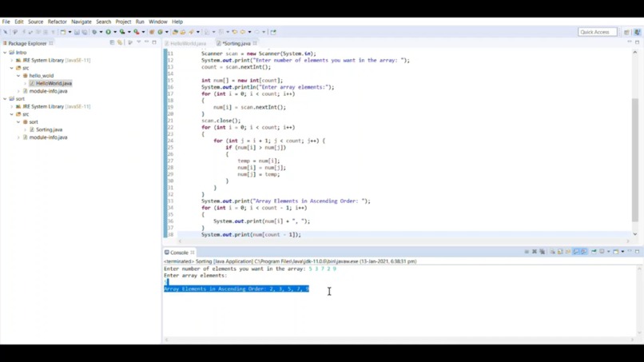Click Open Console icon

click(x=616, y=252)
